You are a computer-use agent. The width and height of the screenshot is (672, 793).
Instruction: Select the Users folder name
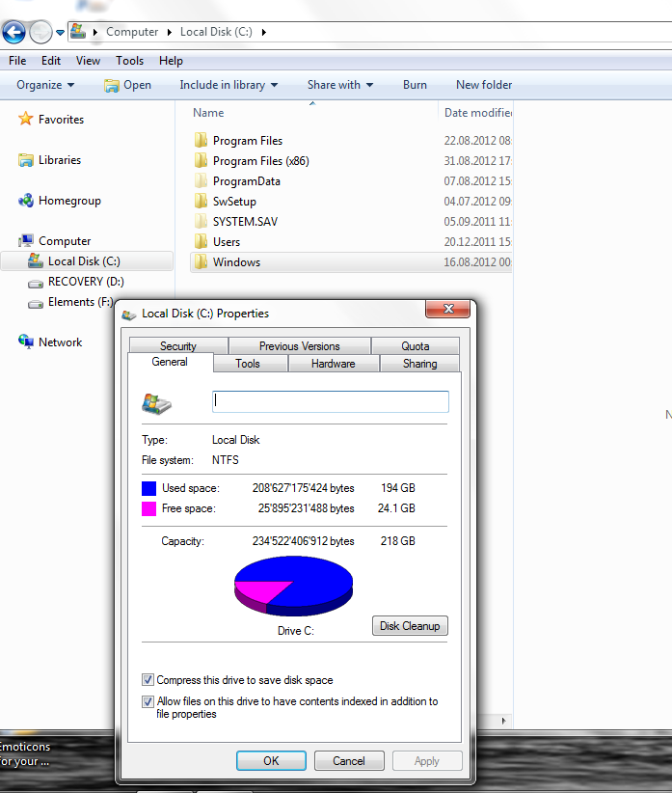click(227, 242)
